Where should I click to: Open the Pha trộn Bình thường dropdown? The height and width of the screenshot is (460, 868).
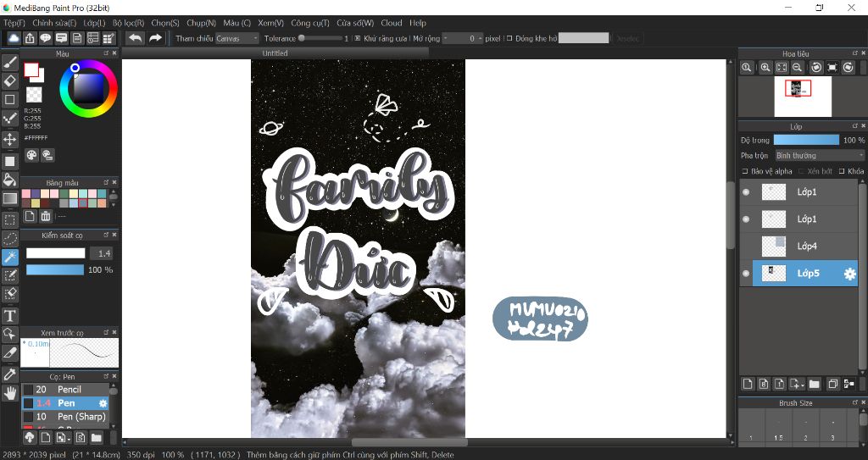click(x=820, y=156)
